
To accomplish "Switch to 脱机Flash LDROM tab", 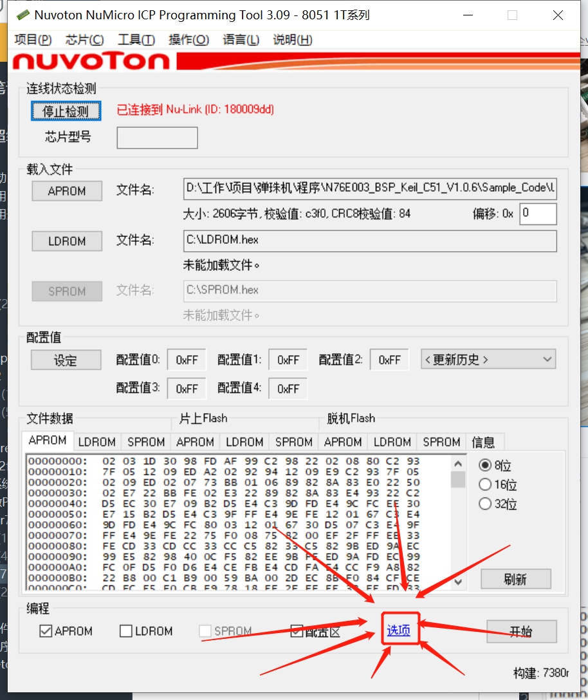I will [x=392, y=442].
